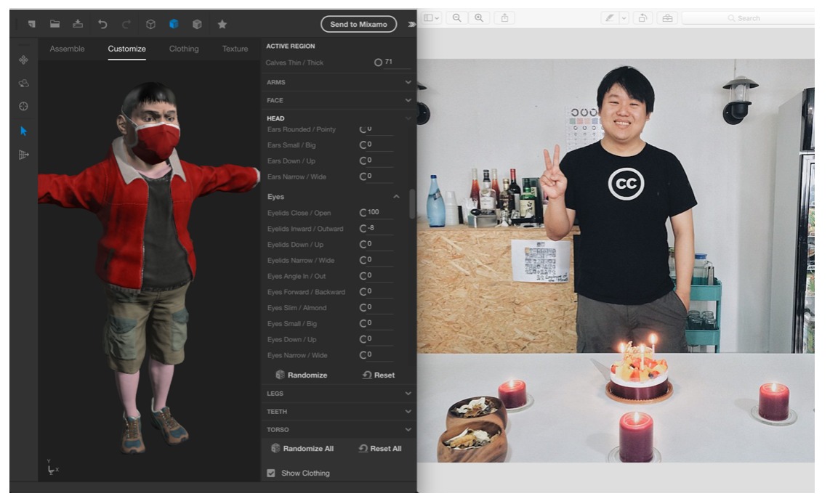Screen dimensions: 830x504
Task: Select the blue shaded cube view icon
Action: tap(174, 24)
